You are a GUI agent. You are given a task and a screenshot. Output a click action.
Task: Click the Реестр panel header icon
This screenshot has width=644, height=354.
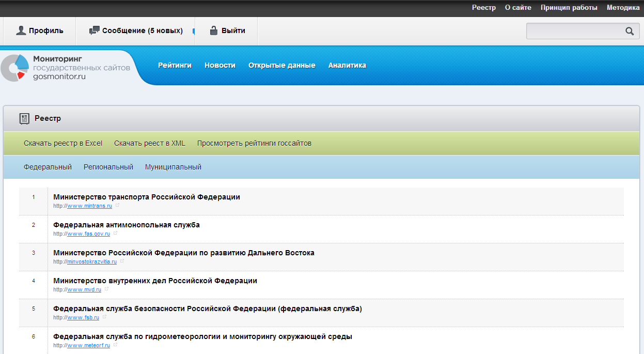[24, 119]
